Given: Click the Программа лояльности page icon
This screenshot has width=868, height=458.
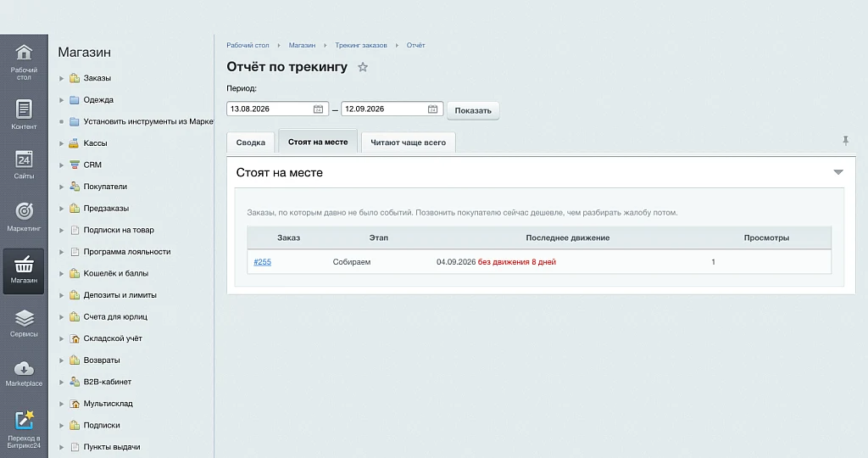Looking at the screenshot, I should [75, 251].
